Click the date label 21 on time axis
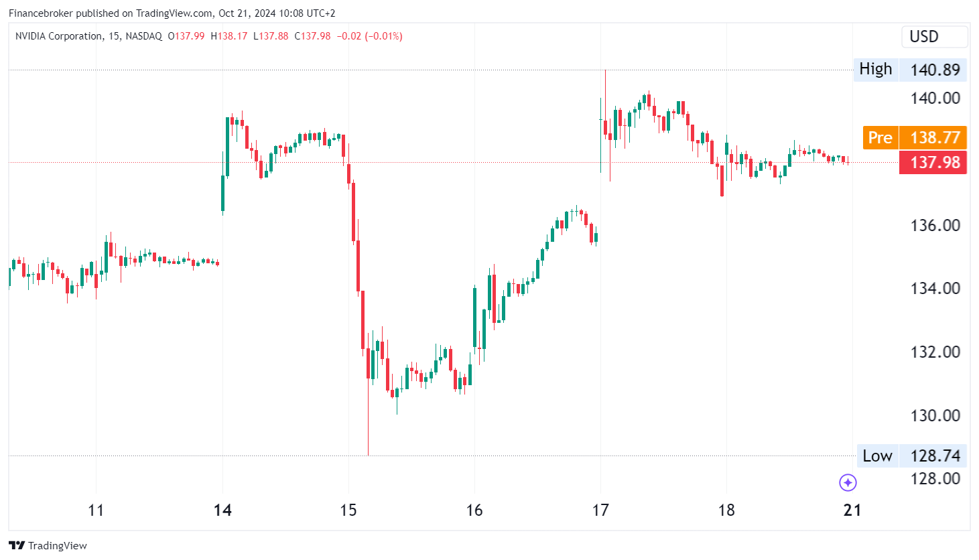Screen dimensions: 979x560 [x=852, y=510]
